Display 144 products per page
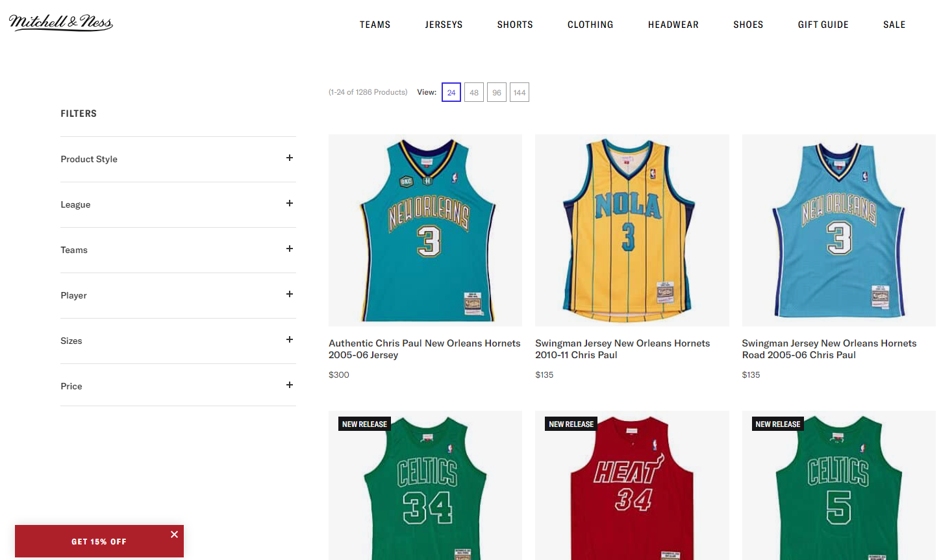Image resolution: width=941 pixels, height=560 pixels. [x=520, y=92]
